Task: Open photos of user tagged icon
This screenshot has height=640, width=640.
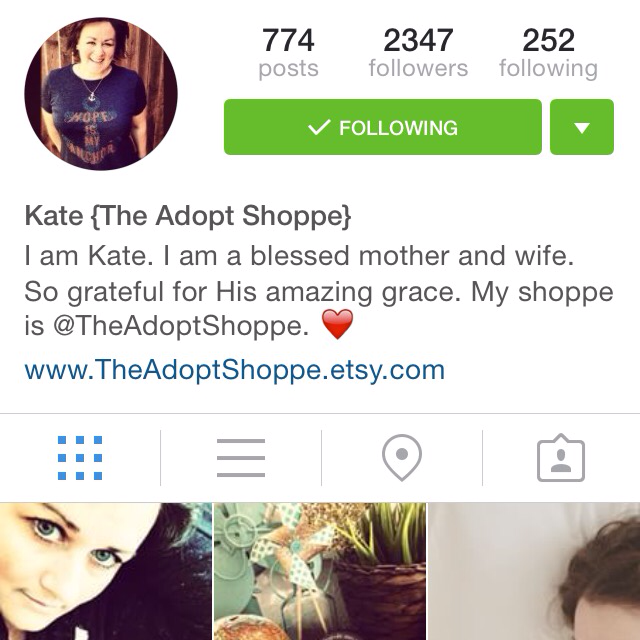Action: (561, 458)
